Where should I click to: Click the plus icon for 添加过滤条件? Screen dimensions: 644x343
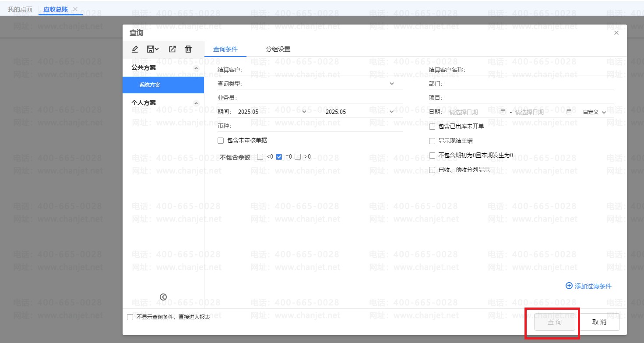tap(569, 286)
